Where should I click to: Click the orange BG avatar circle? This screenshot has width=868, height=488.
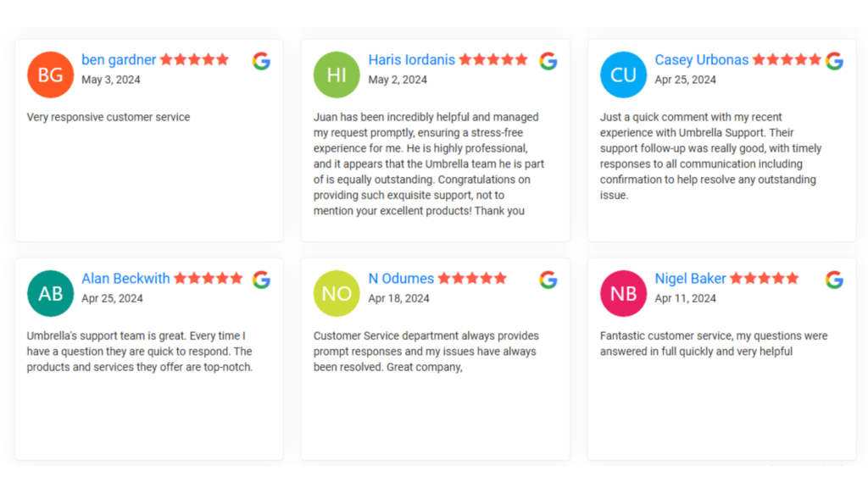tap(50, 75)
